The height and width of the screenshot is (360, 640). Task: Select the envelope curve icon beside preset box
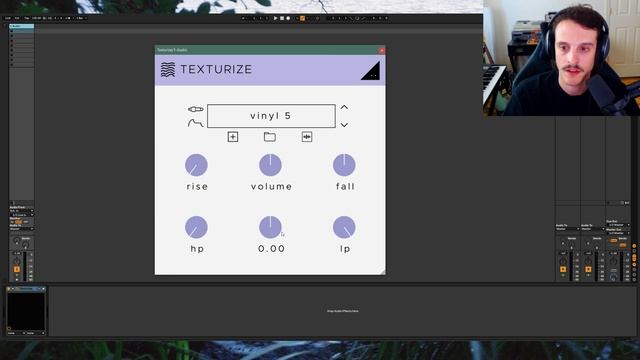coord(195,122)
